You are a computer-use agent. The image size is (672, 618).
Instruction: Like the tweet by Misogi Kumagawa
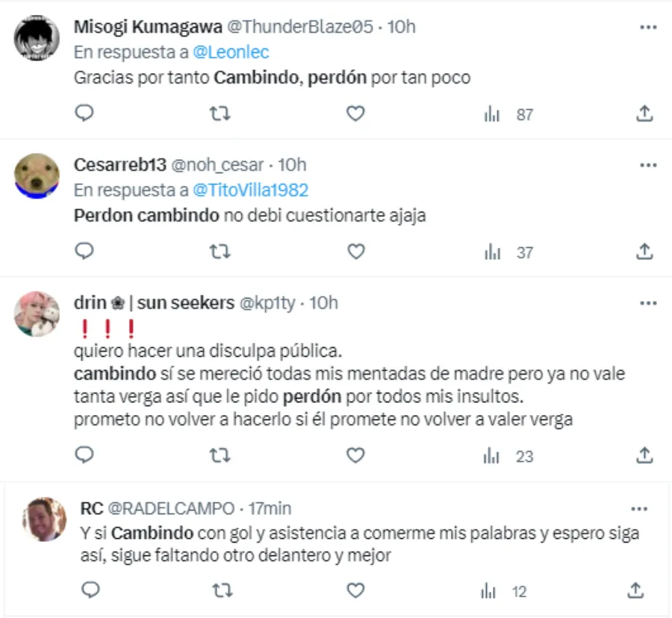[x=356, y=113]
